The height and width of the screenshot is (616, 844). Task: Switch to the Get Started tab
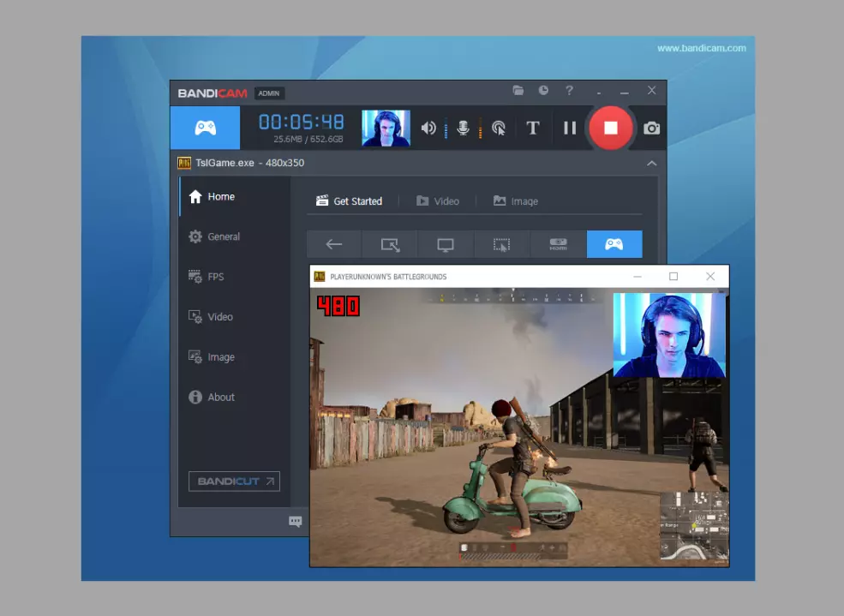[x=350, y=200]
